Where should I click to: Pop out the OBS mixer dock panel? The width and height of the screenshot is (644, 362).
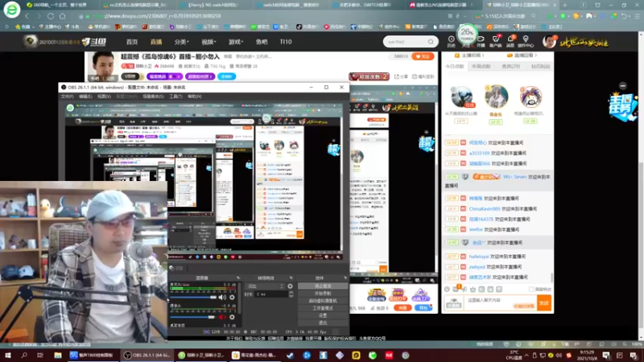237,278
